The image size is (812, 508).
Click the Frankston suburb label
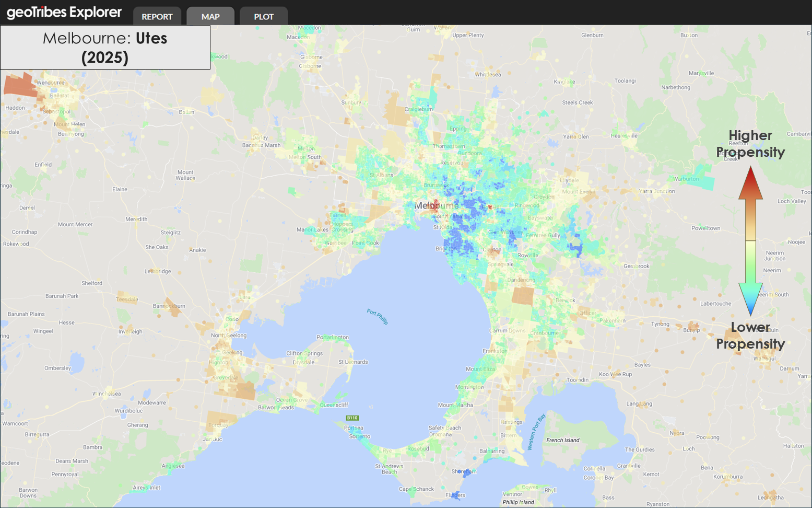tap(495, 351)
